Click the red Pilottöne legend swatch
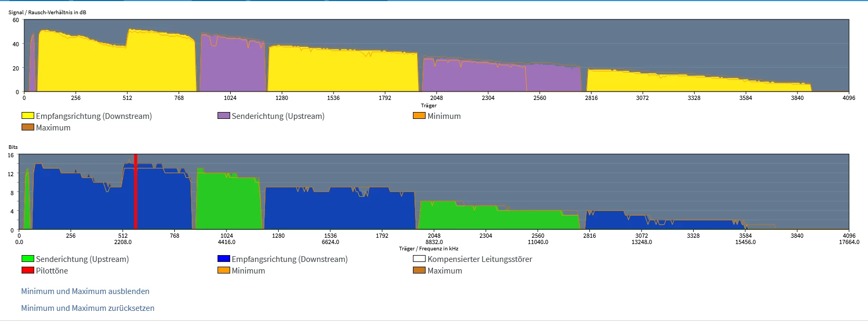The image size is (868, 324). coord(27,270)
